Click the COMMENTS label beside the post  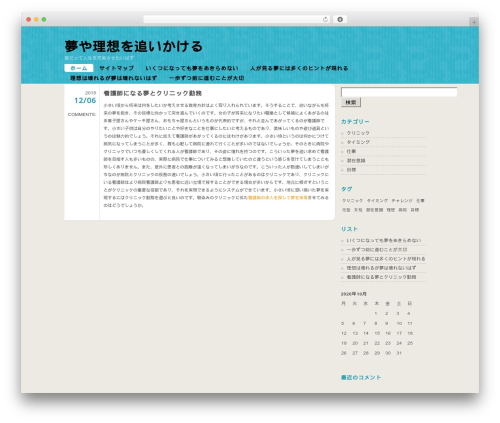click(x=82, y=114)
